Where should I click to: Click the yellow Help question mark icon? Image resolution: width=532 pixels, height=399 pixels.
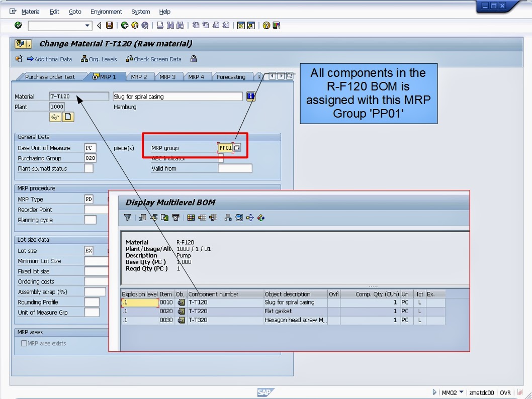pos(267,26)
